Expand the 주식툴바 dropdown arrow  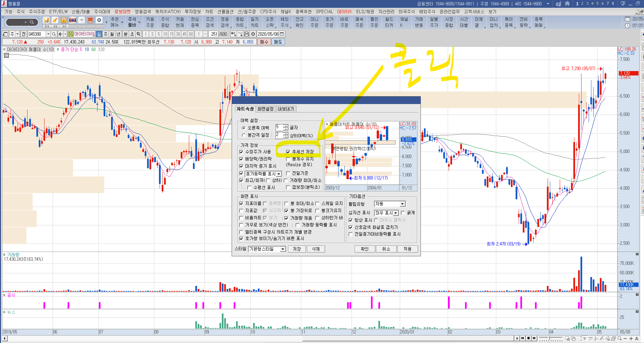coord(139,22)
